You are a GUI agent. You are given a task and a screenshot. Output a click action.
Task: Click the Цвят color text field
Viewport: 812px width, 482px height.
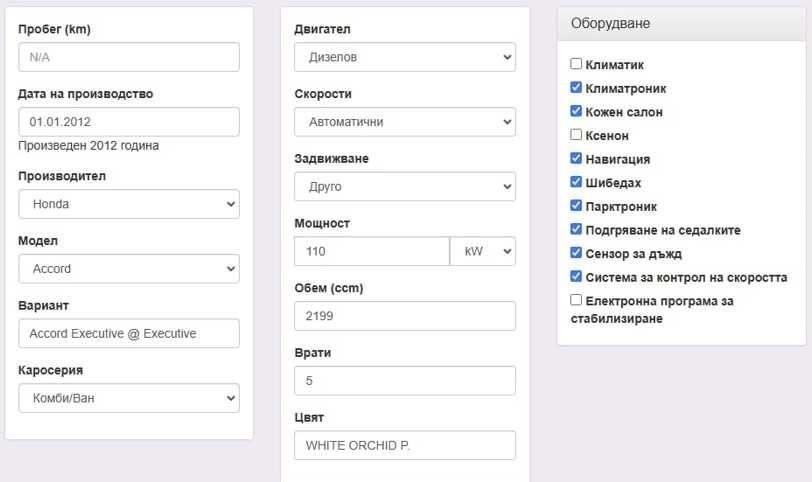(x=405, y=445)
